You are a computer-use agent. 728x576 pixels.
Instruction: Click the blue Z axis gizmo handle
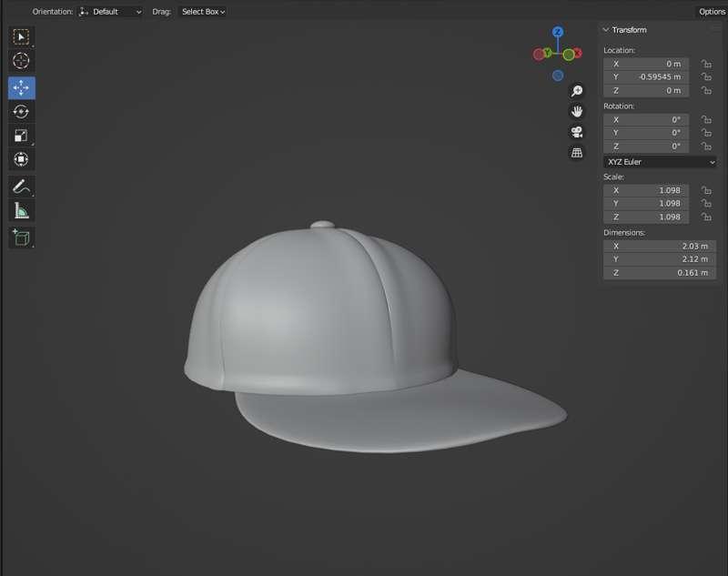click(558, 32)
